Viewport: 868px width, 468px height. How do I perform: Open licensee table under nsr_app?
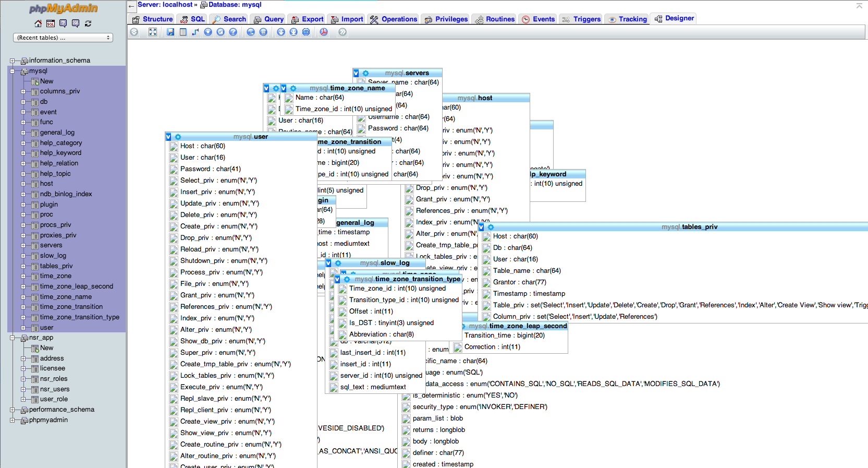click(53, 368)
